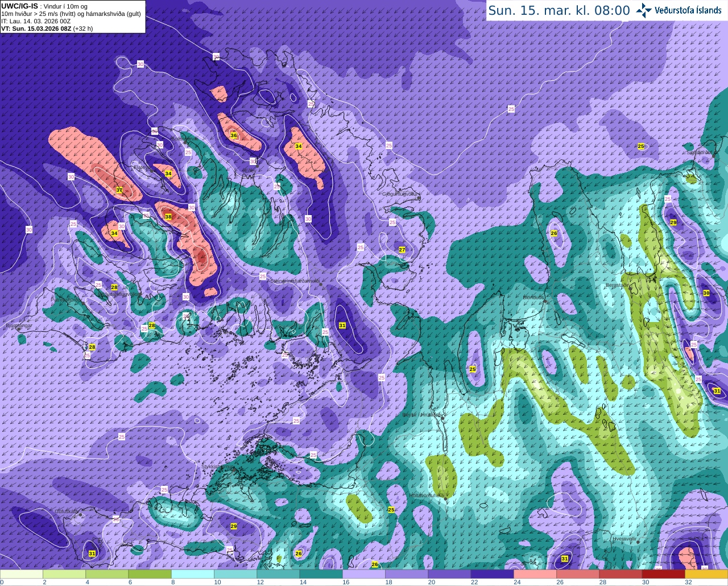Click the VT: Sun. 15.03.2026 08Z line
Image resolution: width=728 pixels, height=586 pixels.
(x=47, y=28)
